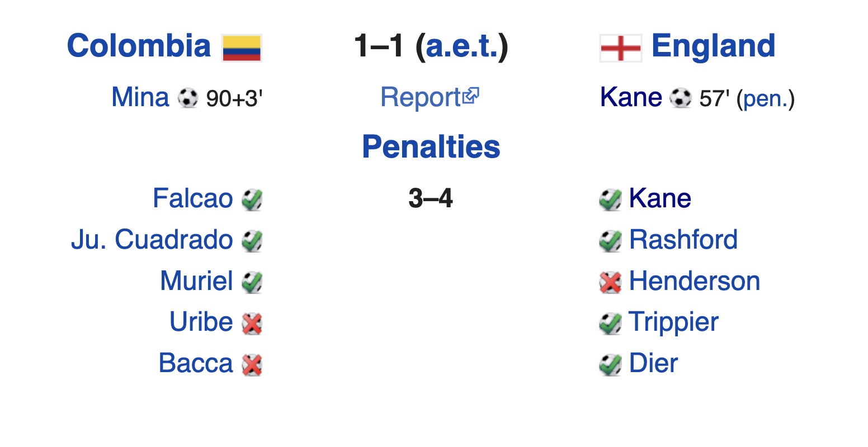Follow the Penalties heading link
Viewport: 868px width, 447px height.
[431, 147]
